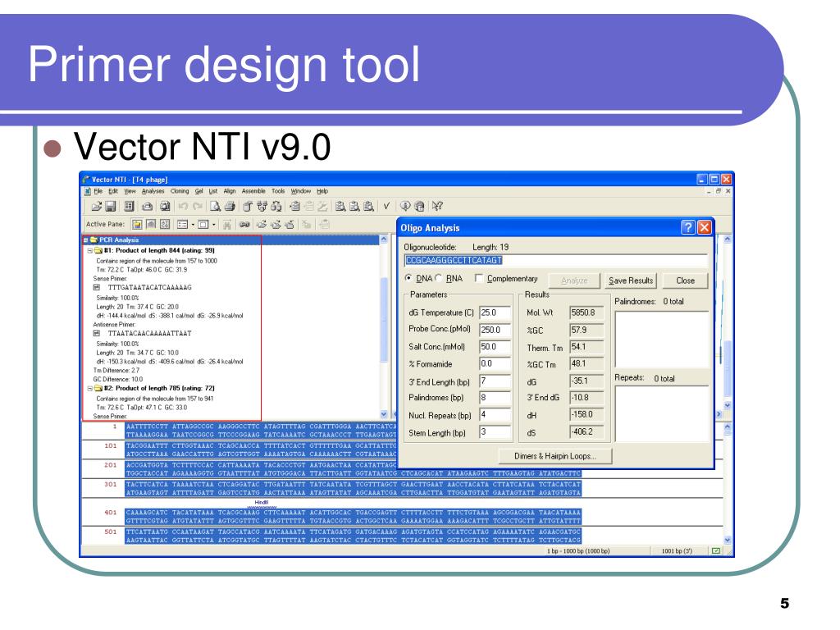Click the folder icon of PCR product #1

tap(98, 250)
